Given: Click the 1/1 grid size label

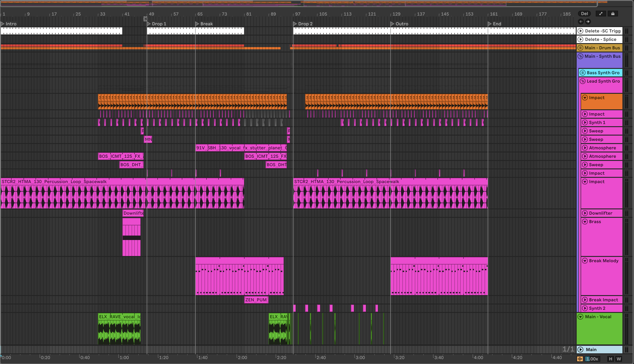Looking at the screenshot, I should (x=568, y=349).
